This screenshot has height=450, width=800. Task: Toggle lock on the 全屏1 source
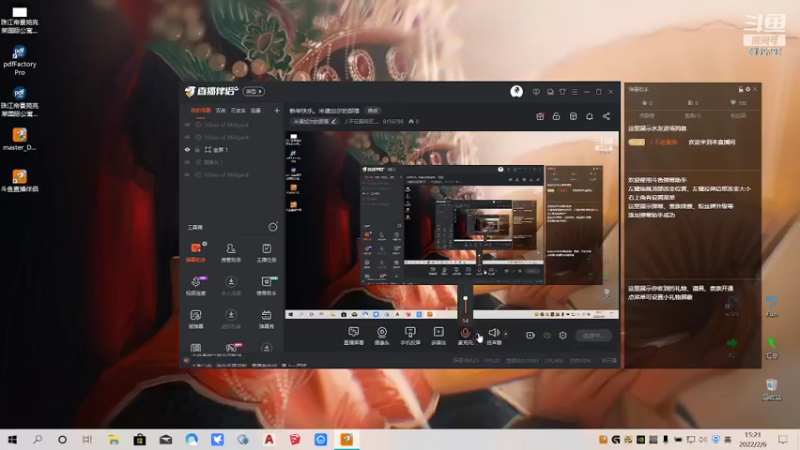[x=197, y=149]
